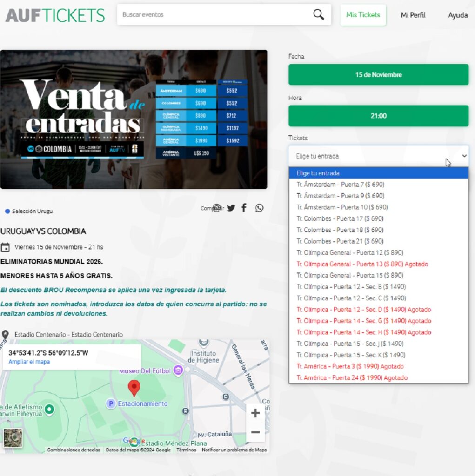Screen dimensions: 475x476
Task: Choose Tr. Ámsterdam Puerta 10 option
Action: click(378, 207)
